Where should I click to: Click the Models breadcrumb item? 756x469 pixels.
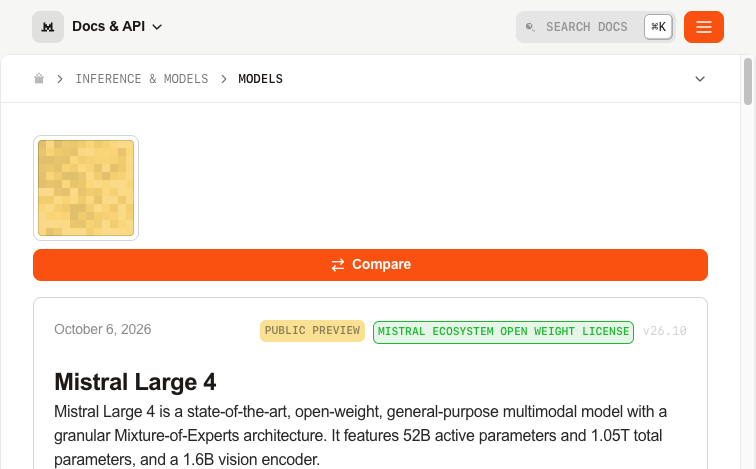[x=260, y=79]
